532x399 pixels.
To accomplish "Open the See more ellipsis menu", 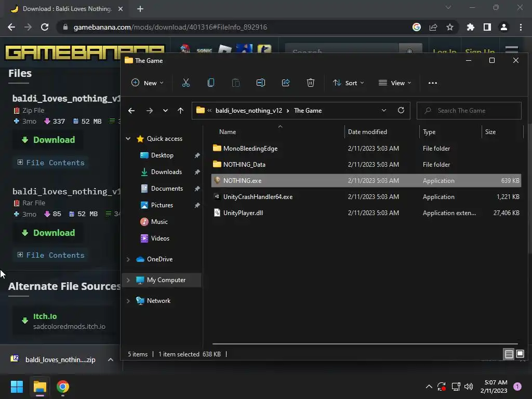I will click(x=433, y=83).
